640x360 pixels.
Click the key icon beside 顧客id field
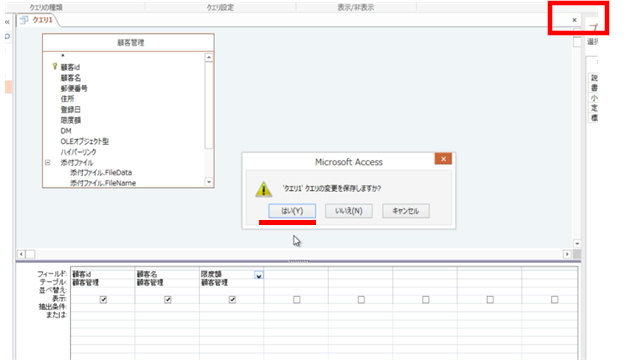(55, 66)
